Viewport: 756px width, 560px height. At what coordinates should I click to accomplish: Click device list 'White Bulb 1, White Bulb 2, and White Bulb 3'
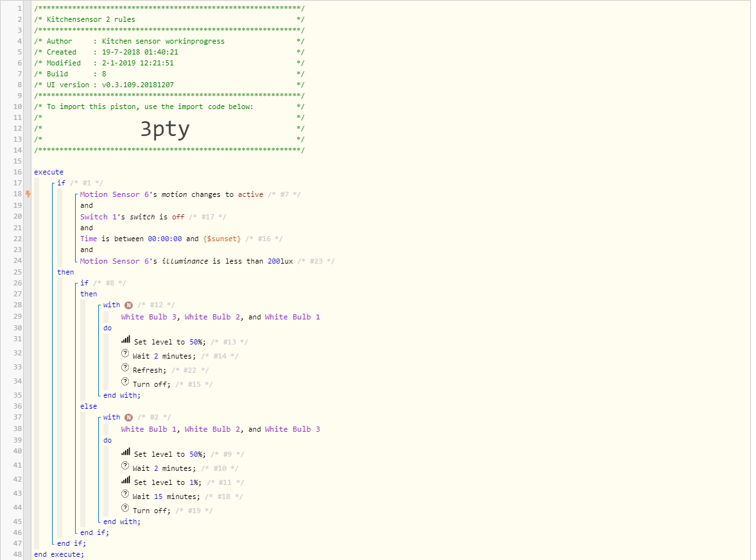pyautogui.click(x=220, y=429)
